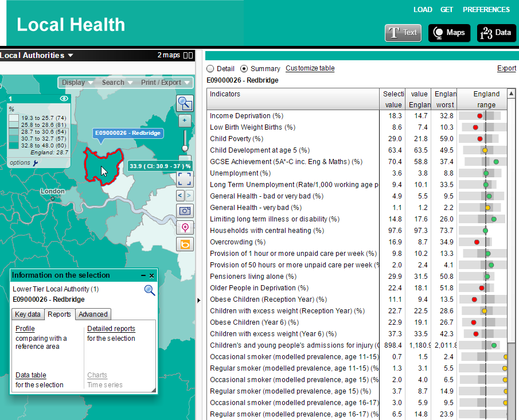Open the Data table link
This screenshot has width=519, height=420.
tap(31, 375)
